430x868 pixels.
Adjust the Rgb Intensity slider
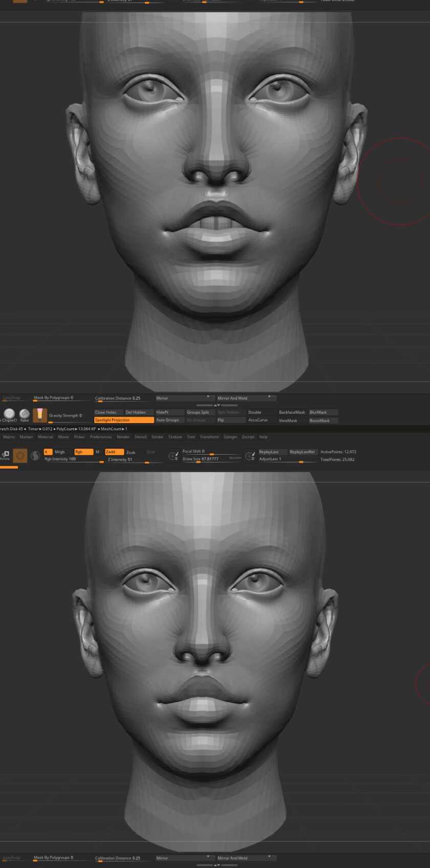pos(74,459)
